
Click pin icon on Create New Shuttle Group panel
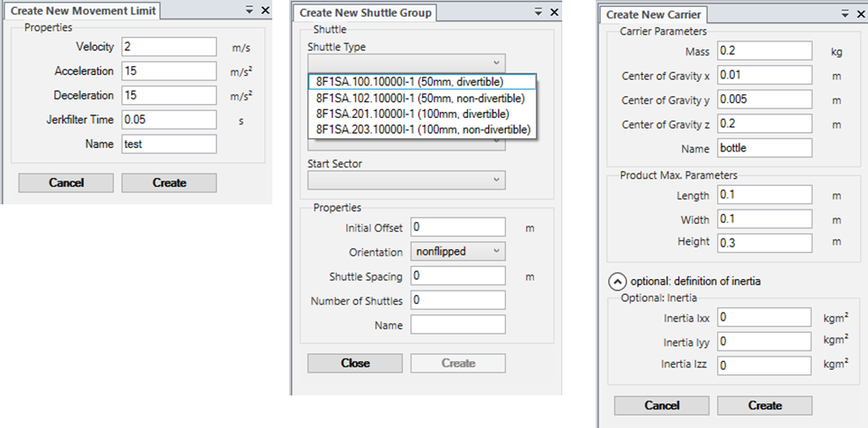pos(538,12)
